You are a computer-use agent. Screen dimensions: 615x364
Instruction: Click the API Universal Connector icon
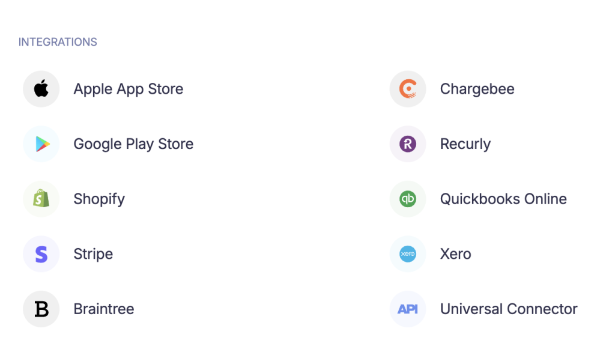408,309
